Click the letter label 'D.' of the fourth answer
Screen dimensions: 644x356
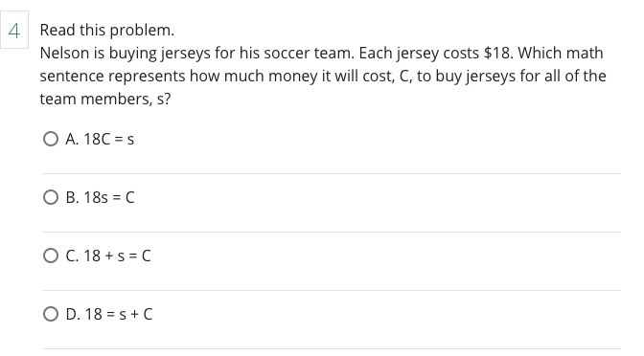(x=73, y=315)
